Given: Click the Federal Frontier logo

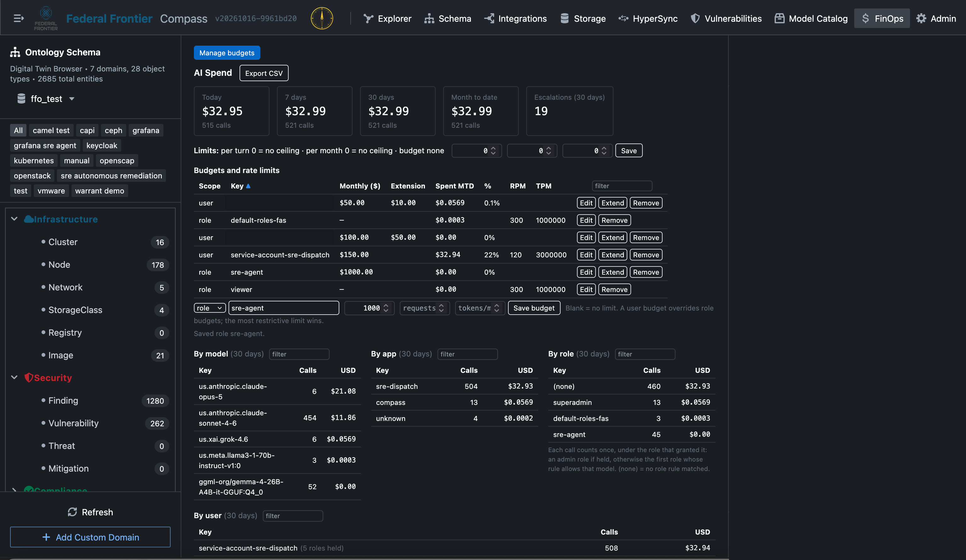Looking at the screenshot, I should [x=46, y=18].
